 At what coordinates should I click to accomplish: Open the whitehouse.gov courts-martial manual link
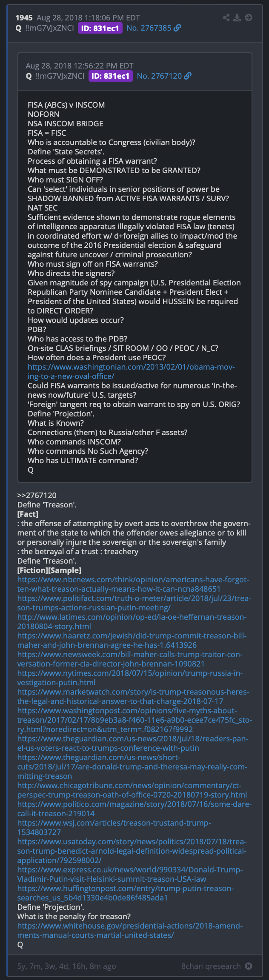(x=130, y=930)
